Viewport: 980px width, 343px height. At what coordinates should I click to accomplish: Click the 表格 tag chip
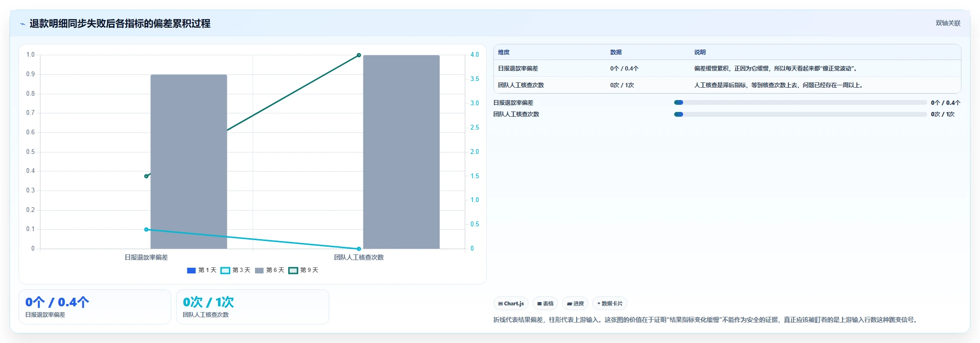545,303
